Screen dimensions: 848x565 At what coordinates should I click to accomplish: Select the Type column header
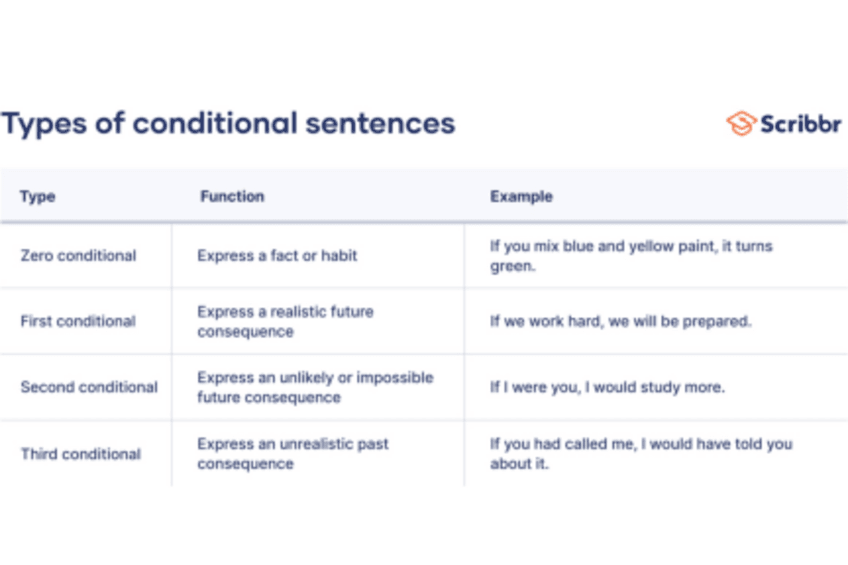[x=38, y=197]
